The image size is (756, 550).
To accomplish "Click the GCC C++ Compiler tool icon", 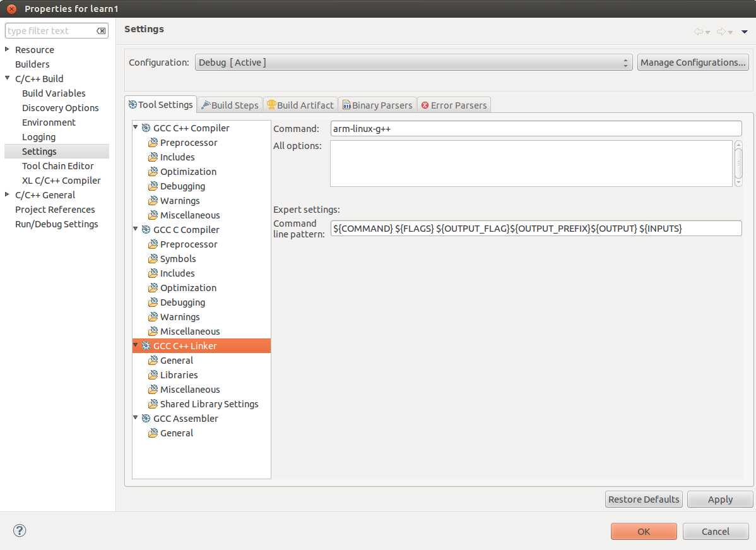I will [x=146, y=128].
